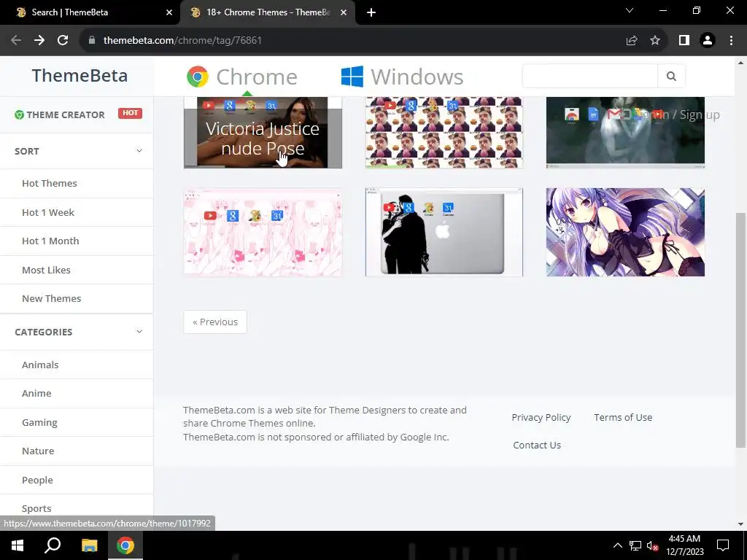
Task: Open the Chrome side panel icon
Action: coord(684,41)
